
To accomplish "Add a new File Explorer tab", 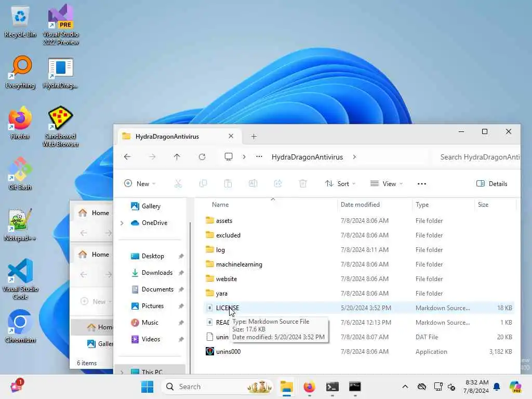I will tap(254, 137).
